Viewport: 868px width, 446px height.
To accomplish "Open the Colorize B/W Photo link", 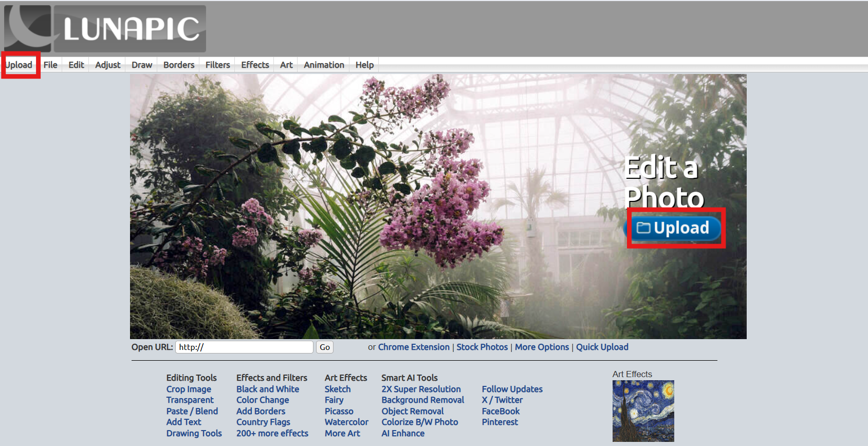I will point(420,422).
